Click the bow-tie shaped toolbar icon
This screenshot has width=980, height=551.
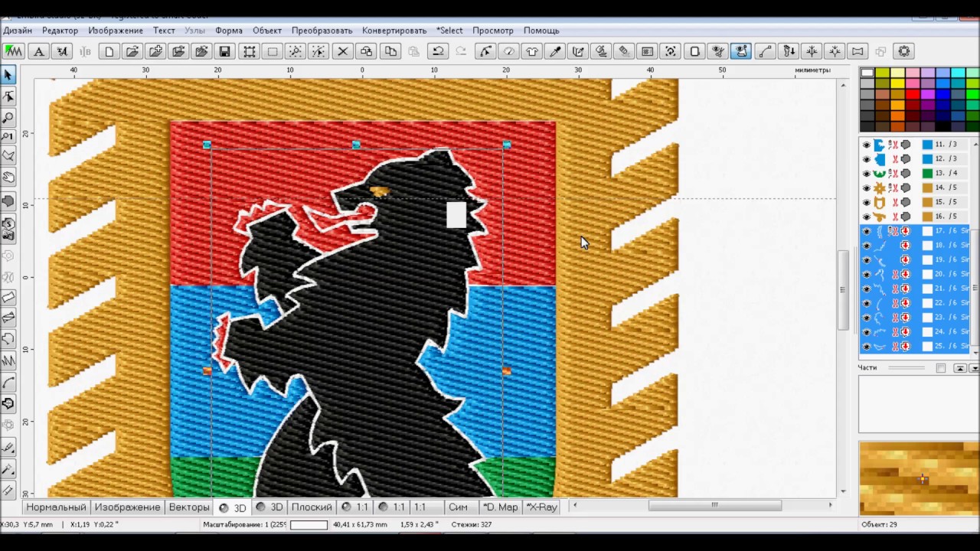click(857, 51)
